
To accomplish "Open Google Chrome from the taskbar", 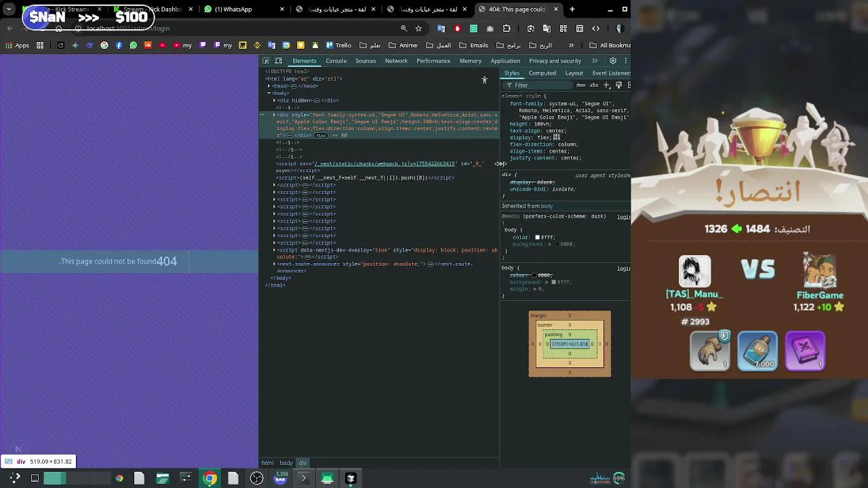I will coord(210,479).
